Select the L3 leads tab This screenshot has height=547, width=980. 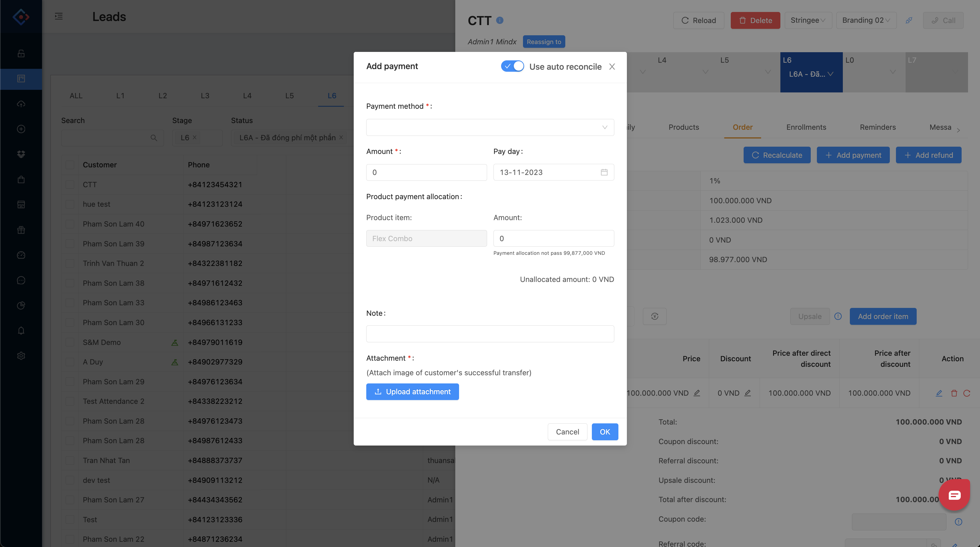click(205, 95)
